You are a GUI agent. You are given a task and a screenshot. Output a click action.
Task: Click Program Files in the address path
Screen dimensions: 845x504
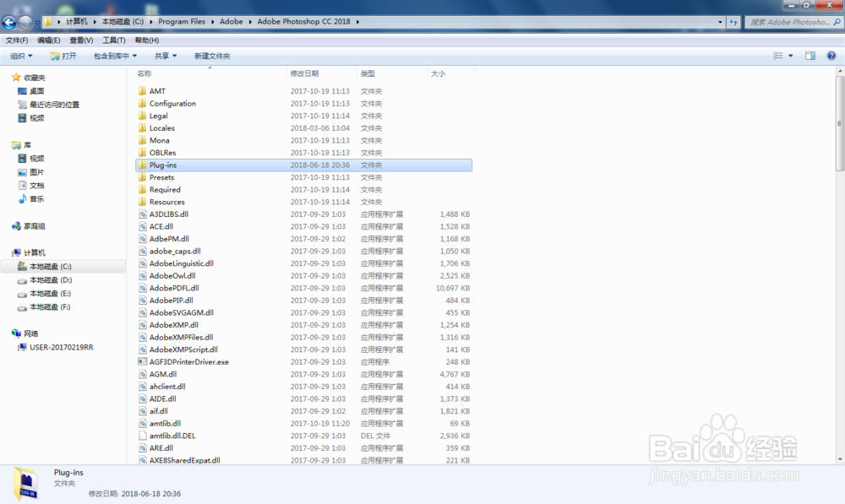pos(182,22)
